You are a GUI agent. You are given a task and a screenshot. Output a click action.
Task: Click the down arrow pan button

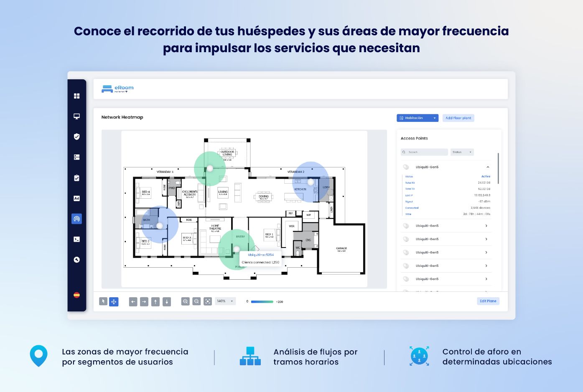coord(167,301)
